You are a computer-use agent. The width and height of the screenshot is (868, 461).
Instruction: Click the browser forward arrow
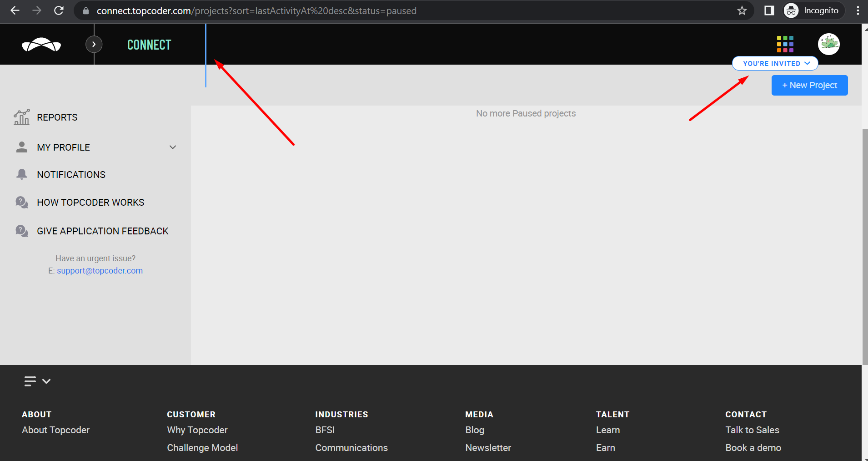(x=37, y=10)
